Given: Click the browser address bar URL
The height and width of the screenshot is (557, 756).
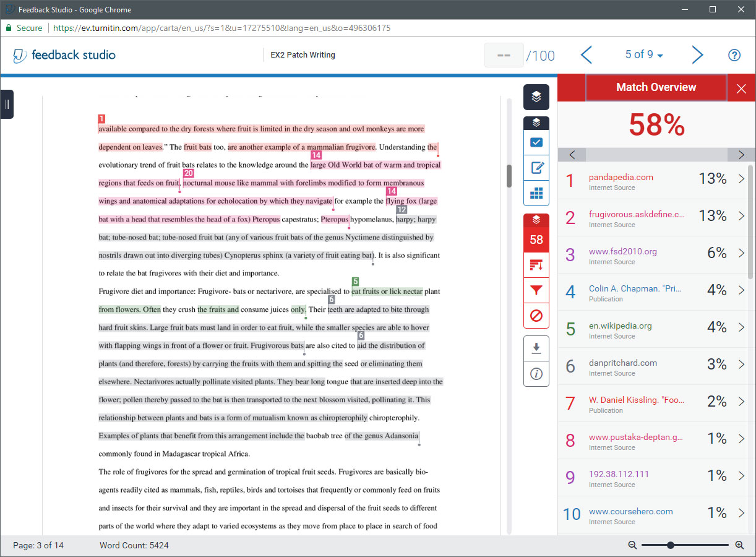Looking at the screenshot, I should 222,28.
